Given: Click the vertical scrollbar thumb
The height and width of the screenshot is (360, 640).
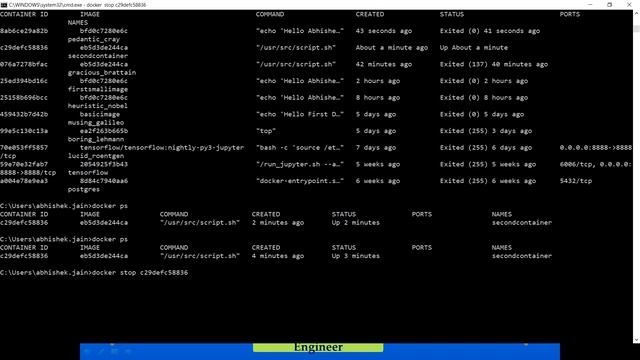Looking at the screenshot, I should coord(636,29).
